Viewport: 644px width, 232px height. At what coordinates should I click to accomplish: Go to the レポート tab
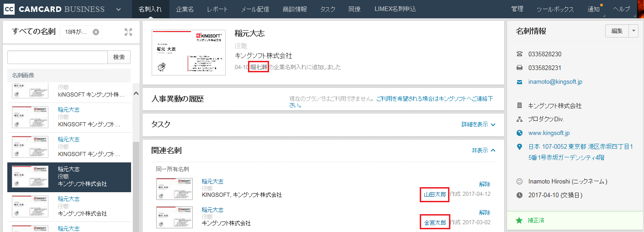[217, 9]
